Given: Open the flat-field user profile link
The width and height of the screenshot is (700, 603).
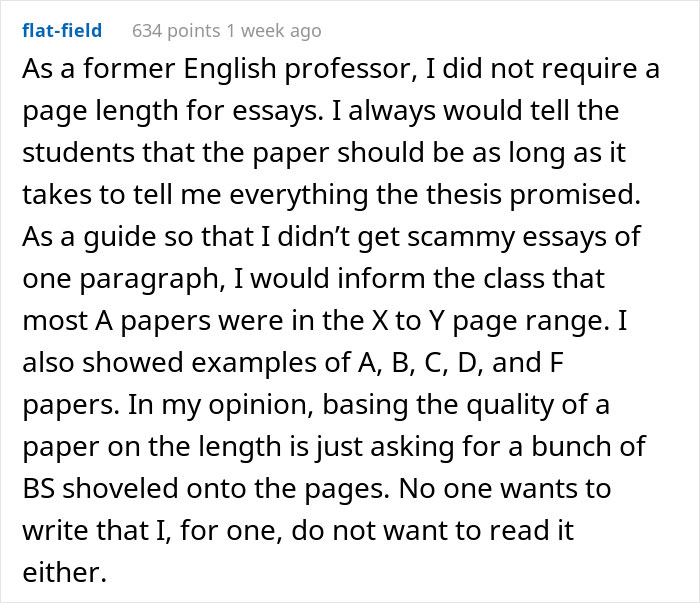Looking at the screenshot, I should coord(62,31).
